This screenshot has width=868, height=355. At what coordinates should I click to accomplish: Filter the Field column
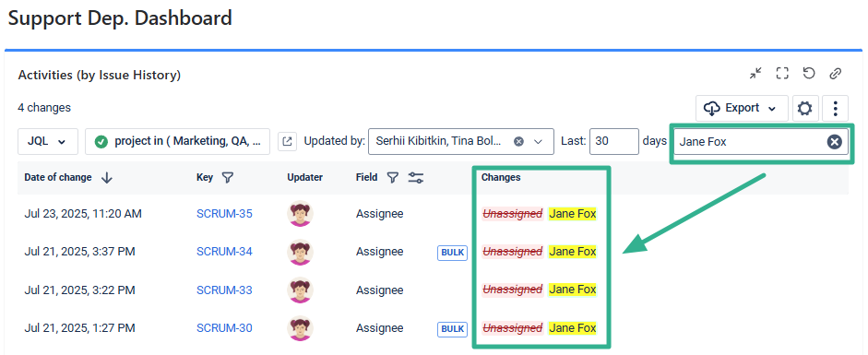pyautogui.click(x=392, y=177)
